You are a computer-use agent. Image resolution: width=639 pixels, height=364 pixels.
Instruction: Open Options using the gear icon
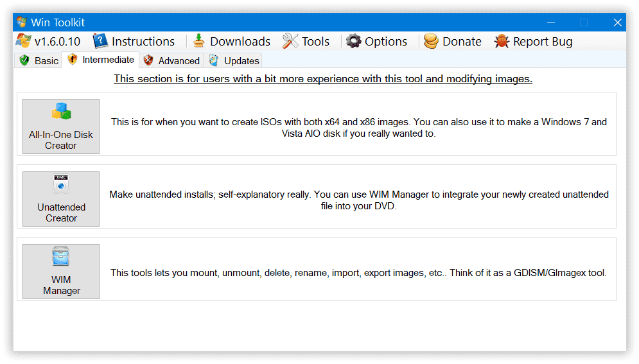354,41
